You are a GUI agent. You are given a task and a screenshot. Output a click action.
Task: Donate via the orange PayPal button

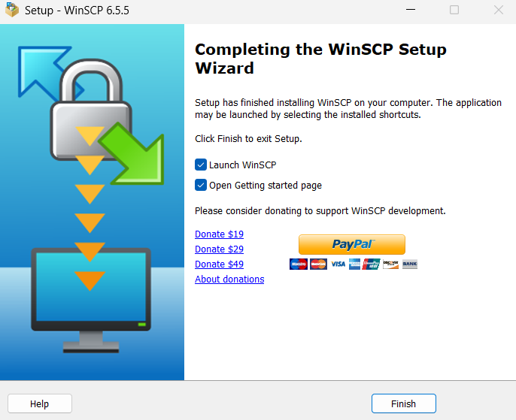[x=352, y=244]
